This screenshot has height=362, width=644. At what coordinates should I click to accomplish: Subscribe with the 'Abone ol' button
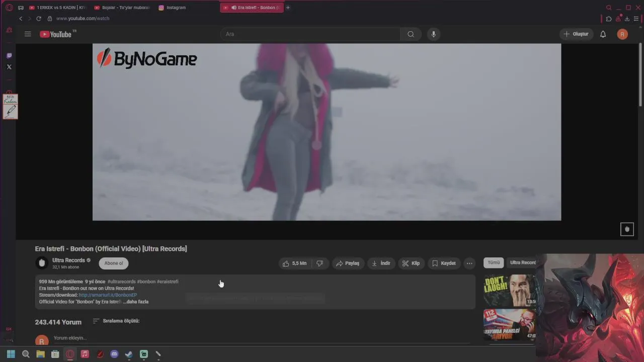coord(114,263)
